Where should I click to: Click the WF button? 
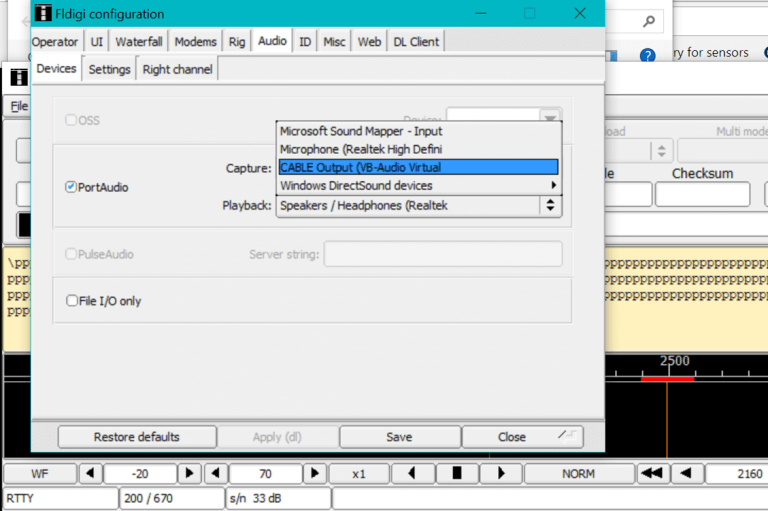coord(40,473)
